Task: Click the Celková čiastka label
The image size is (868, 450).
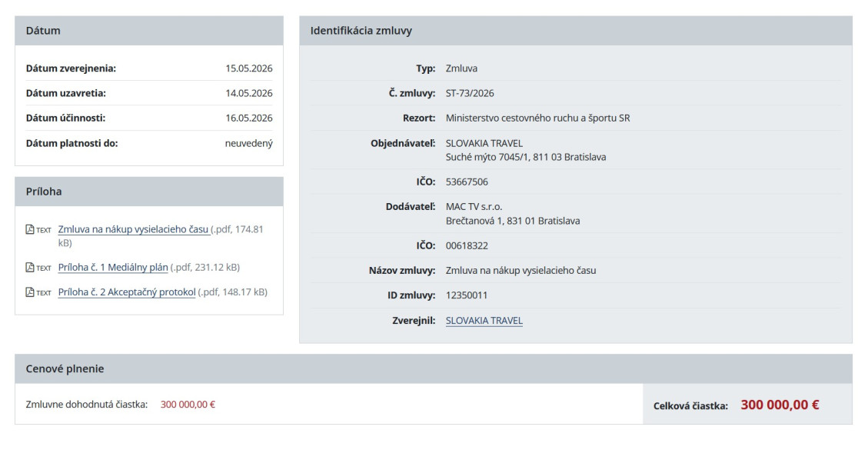Action: [x=691, y=405]
